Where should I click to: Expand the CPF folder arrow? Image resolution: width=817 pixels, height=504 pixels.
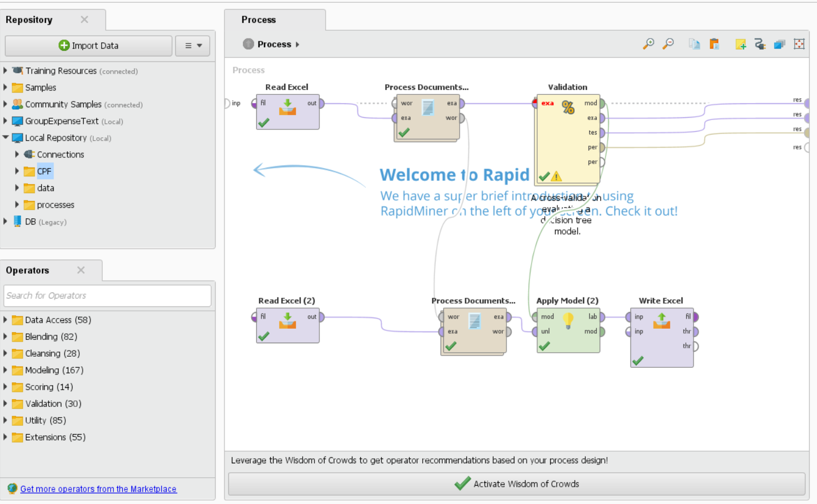pos(17,171)
